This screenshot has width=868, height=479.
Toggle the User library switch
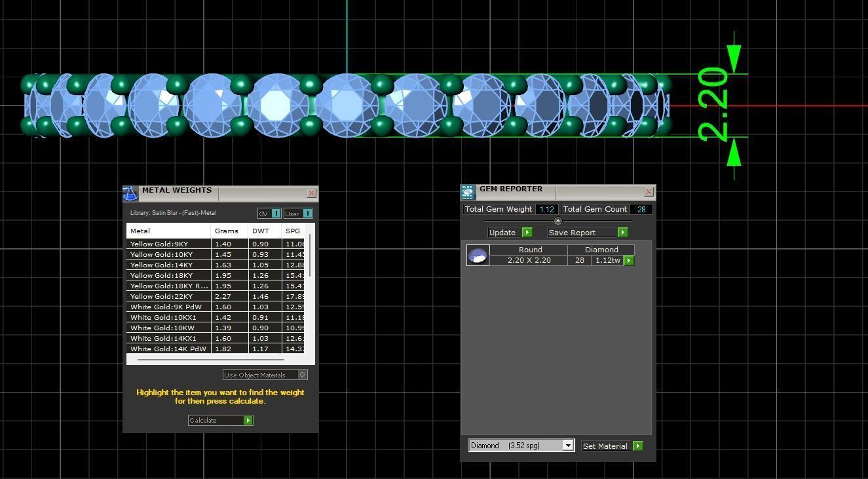coord(299,214)
